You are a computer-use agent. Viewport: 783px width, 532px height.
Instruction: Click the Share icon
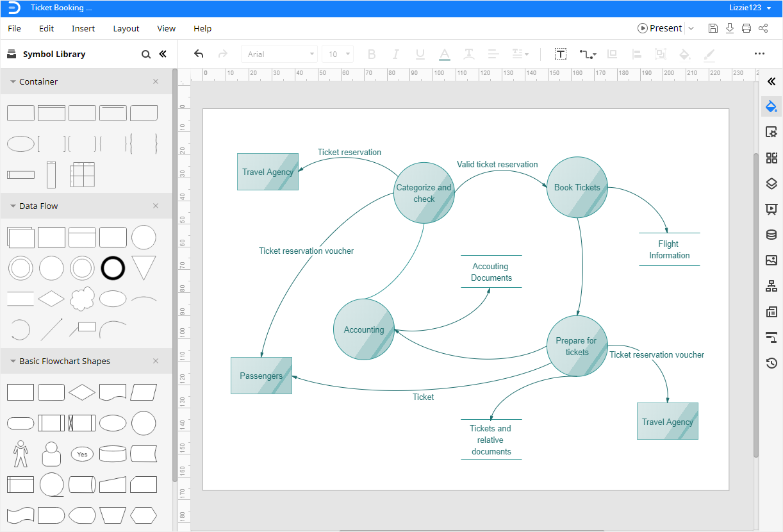pyautogui.click(x=763, y=28)
